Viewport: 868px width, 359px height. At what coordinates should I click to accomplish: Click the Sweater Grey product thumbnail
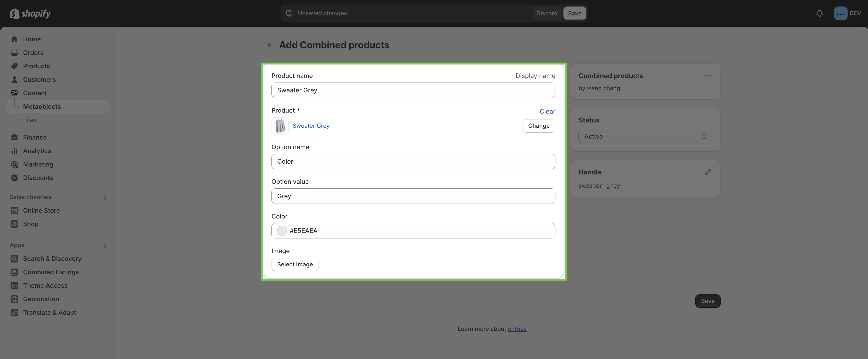[280, 126]
